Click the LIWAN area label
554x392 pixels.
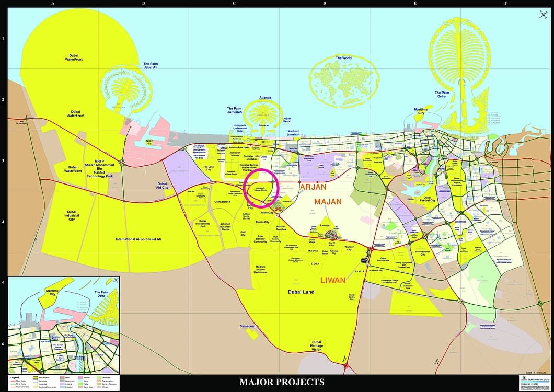(333, 280)
